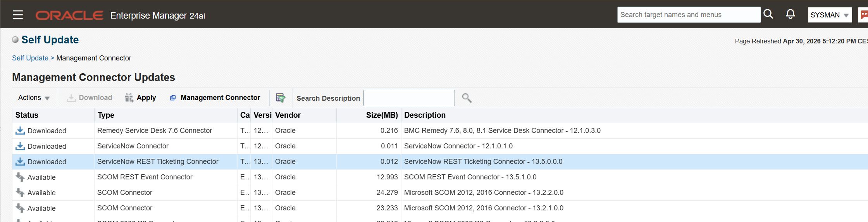Select Remedy Service Desk 7.6 Connector row
Image resolution: width=868 pixels, height=222 pixels.
[440, 131]
